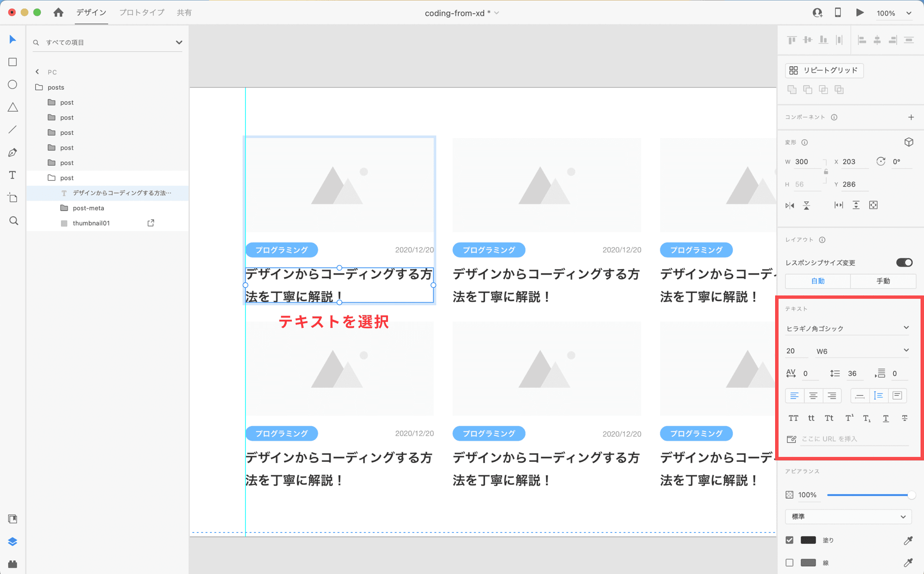Screen dimensions: 924x574
Task: Select the Pen tool
Action: [x=13, y=152]
